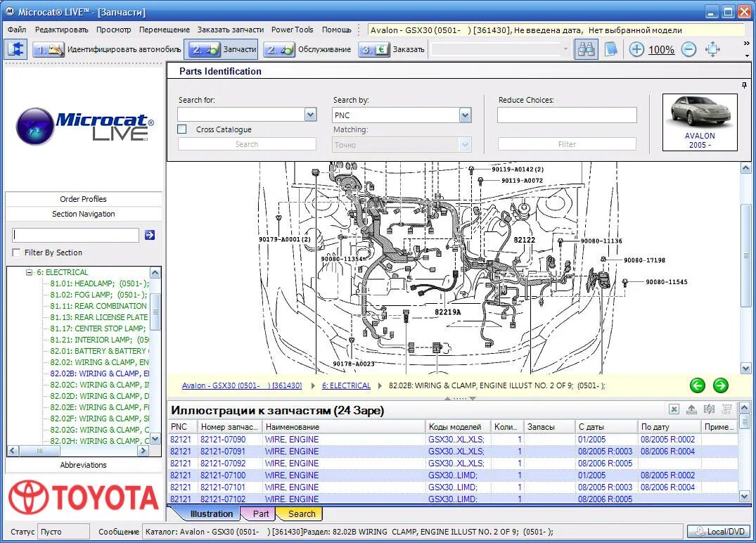Click the zoom-out icon next to 100%
The image size is (756, 543).
coord(688,49)
